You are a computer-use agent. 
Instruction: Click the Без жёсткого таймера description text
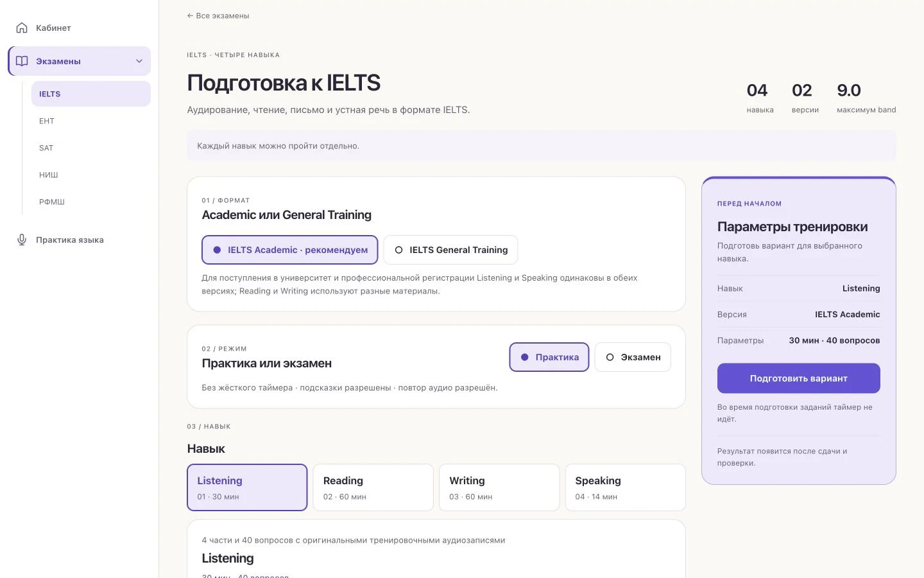click(350, 388)
